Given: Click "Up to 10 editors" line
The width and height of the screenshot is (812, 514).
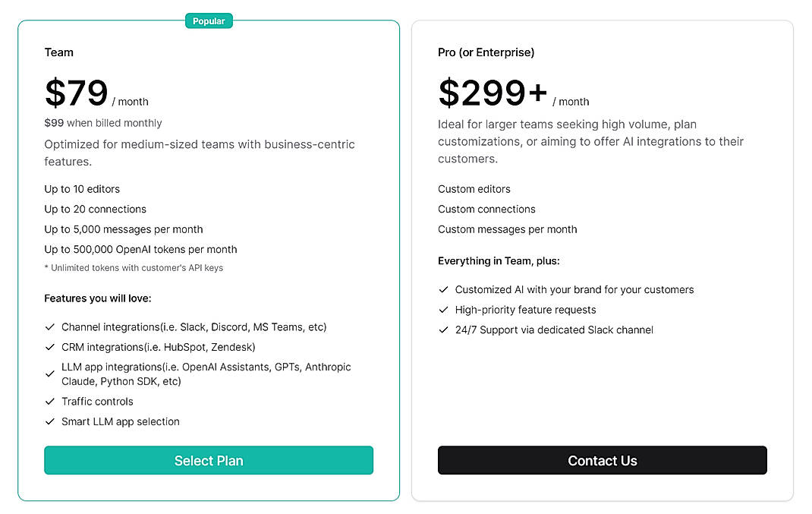Looking at the screenshot, I should click(82, 189).
